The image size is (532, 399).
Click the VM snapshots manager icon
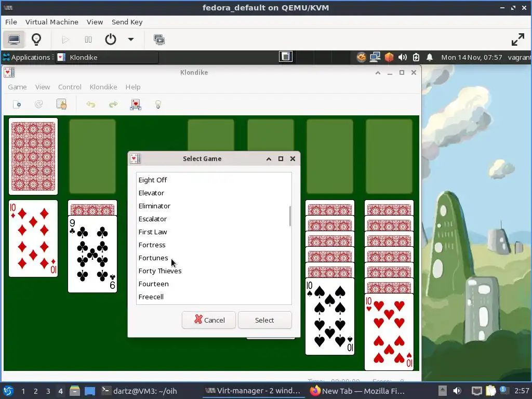159,39
